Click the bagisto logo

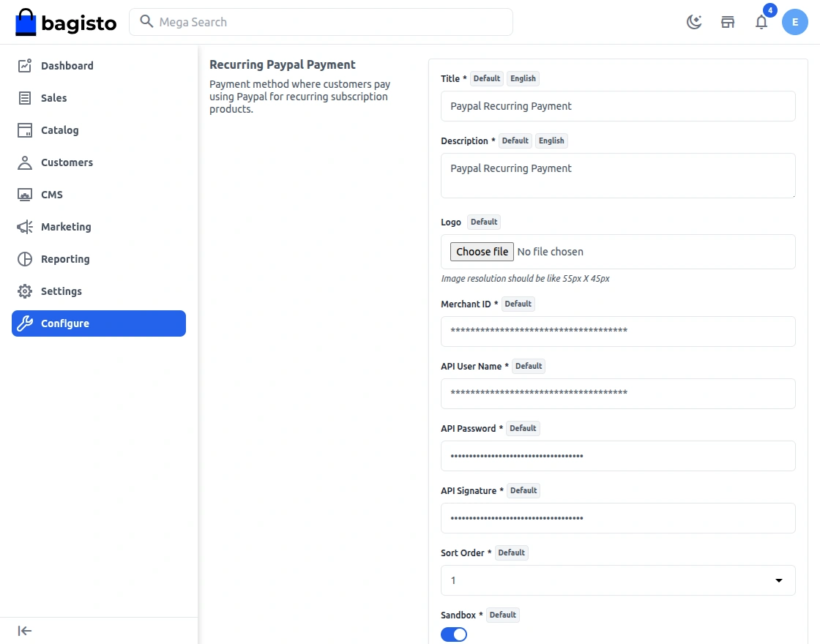point(66,22)
